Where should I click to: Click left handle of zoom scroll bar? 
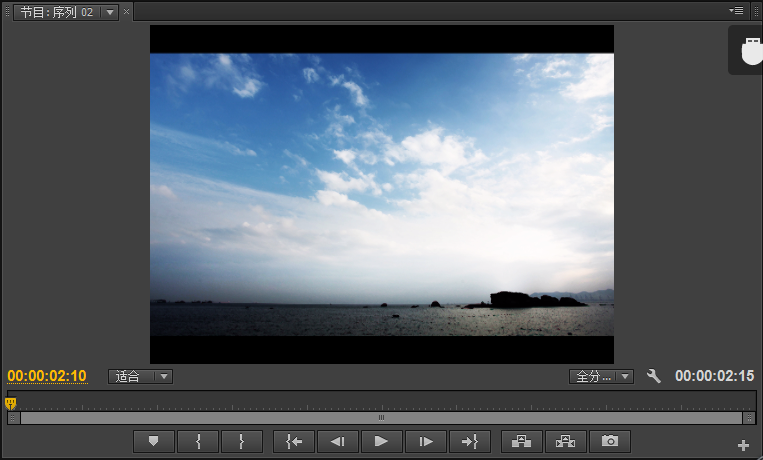pyautogui.click(x=14, y=418)
